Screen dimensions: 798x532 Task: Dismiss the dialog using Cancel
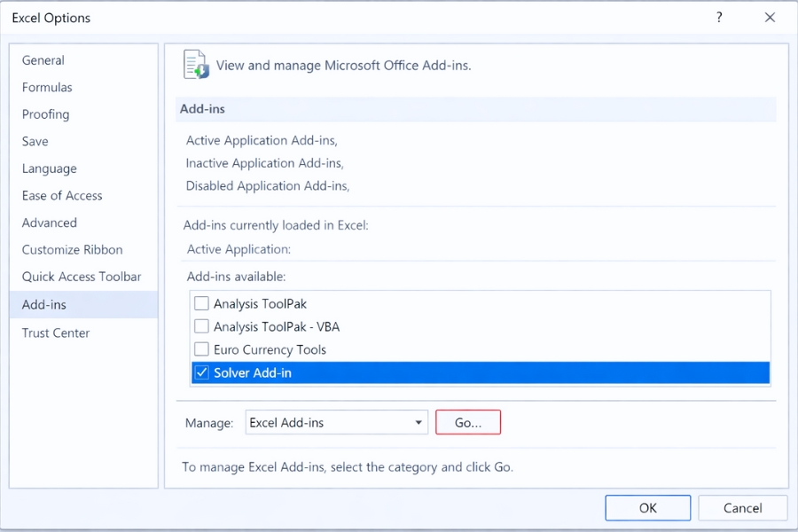point(742,507)
